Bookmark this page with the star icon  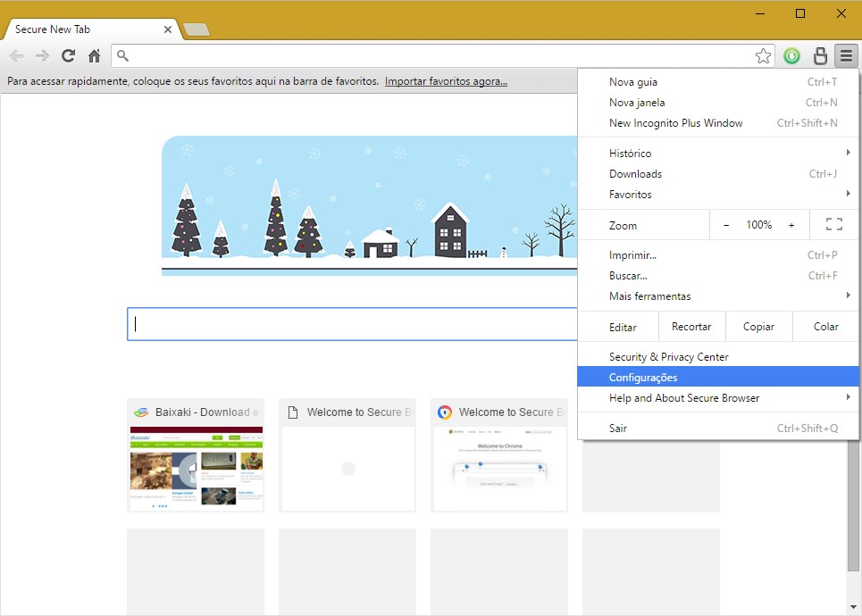click(763, 55)
